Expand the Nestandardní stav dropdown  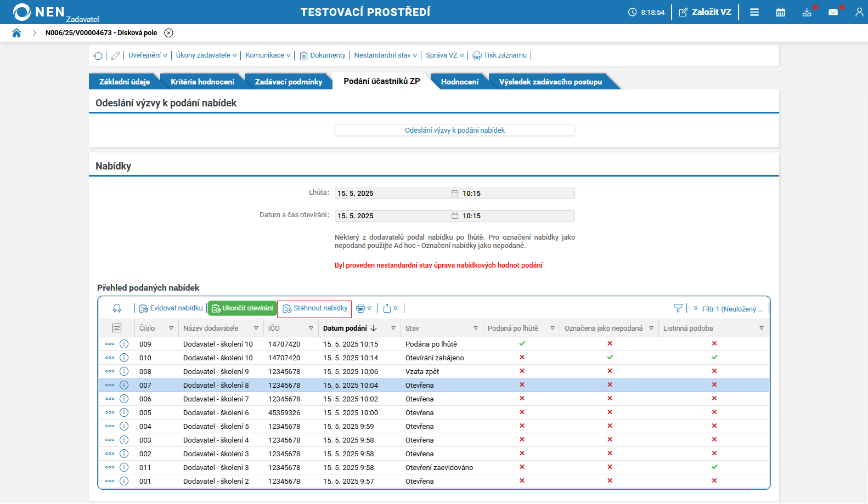pos(386,55)
